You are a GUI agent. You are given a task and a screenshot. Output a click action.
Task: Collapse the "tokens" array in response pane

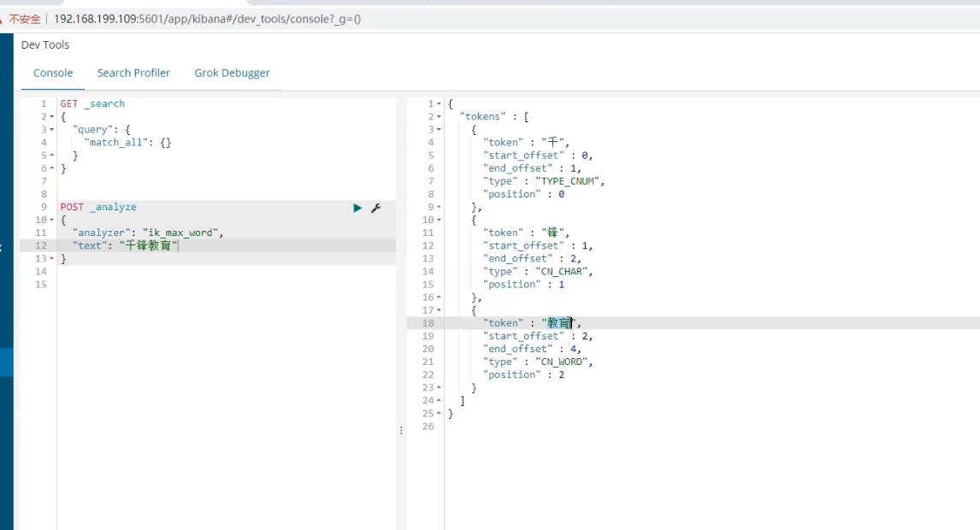click(440, 117)
